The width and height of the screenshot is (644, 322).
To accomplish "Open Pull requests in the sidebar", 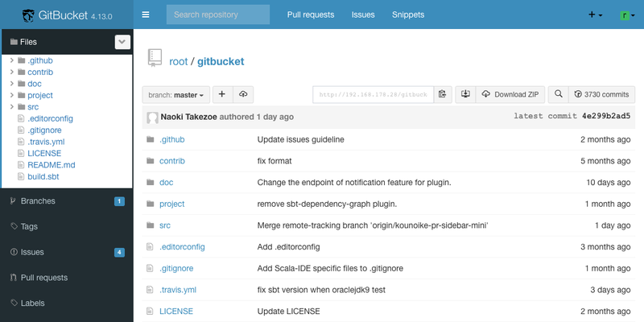I will pyautogui.click(x=67, y=278).
